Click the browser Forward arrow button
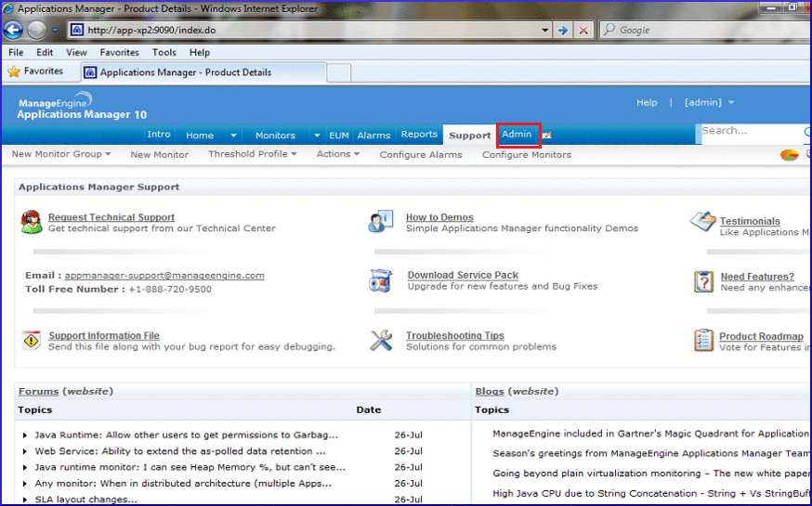812x506 pixels. click(x=37, y=30)
